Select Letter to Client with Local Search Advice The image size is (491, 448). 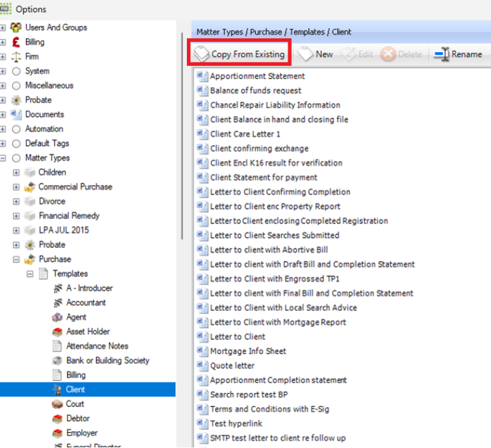pos(284,308)
